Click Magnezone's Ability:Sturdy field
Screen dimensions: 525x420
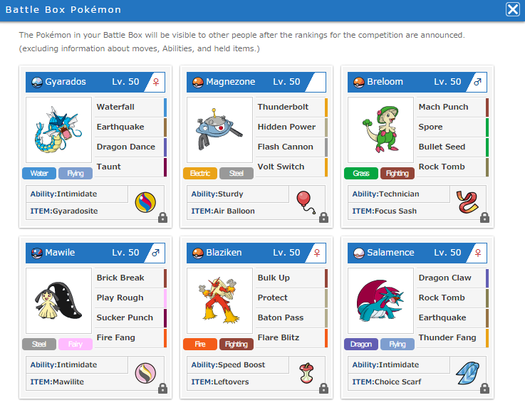[x=238, y=194]
